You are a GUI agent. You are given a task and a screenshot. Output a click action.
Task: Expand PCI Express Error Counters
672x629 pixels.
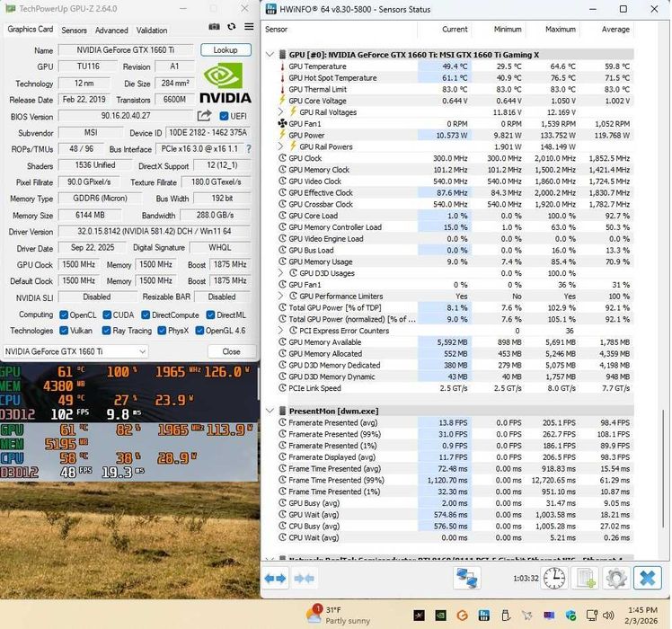click(280, 330)
